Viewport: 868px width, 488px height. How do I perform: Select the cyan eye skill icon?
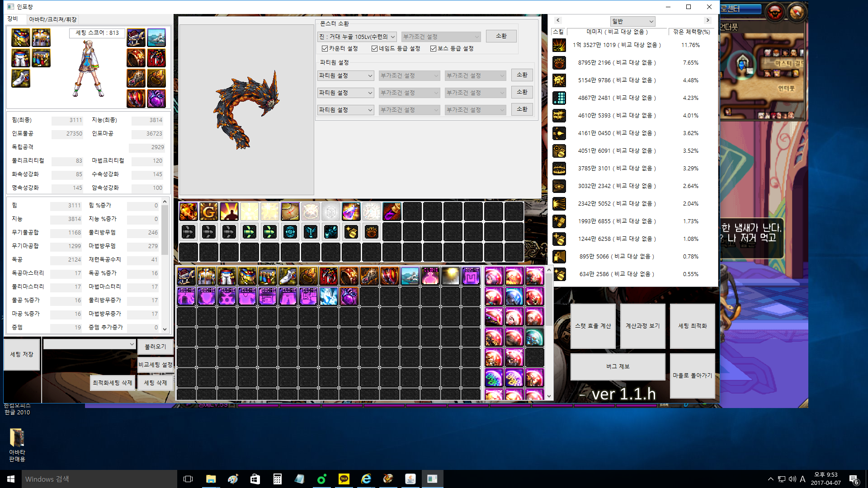[x=290, y=232]
